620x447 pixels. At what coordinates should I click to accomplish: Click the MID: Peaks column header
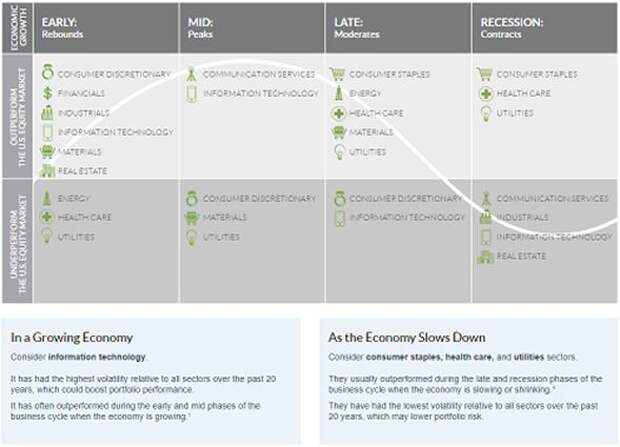252,28
